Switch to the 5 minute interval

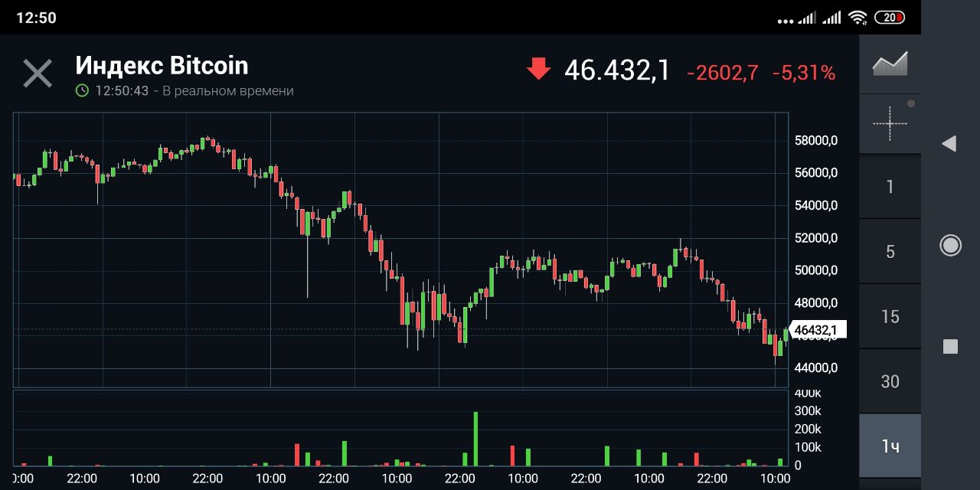point(890,252)
